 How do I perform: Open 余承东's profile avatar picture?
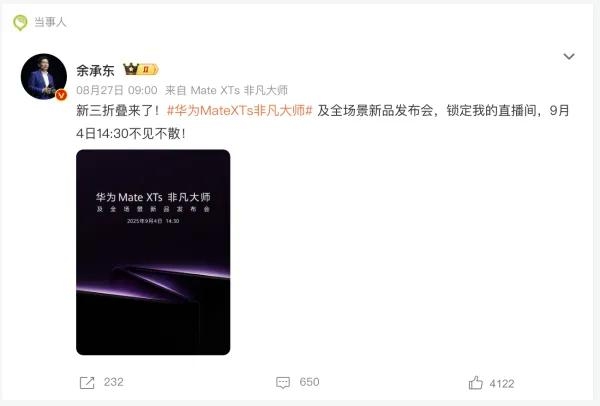pyautogui.click(x=44, y=77)
